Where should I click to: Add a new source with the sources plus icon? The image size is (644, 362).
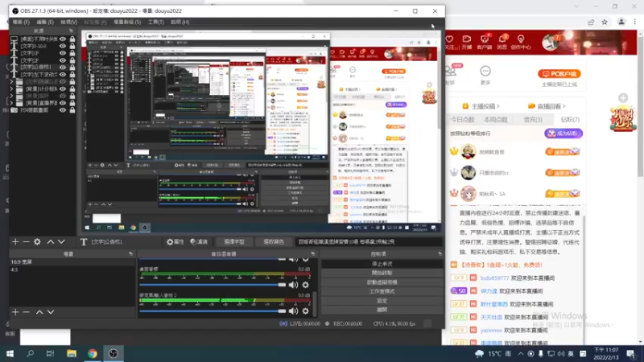[x=15, y=242]
